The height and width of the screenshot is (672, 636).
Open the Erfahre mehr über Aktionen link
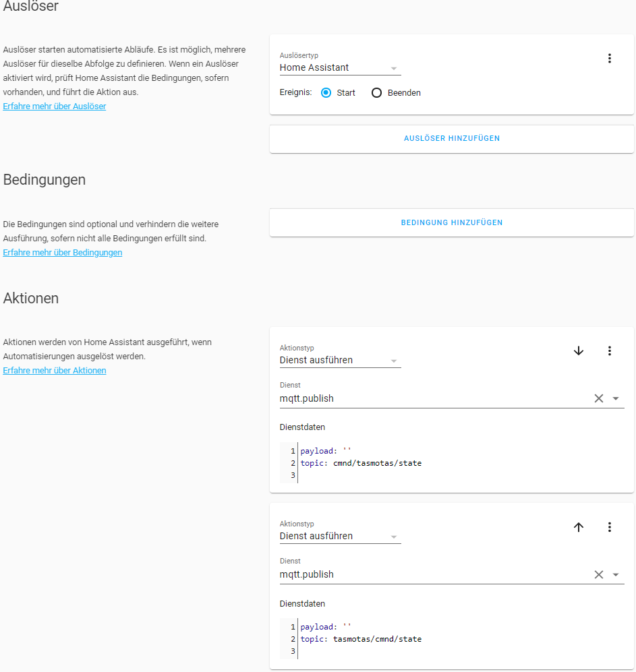[x=55, y=371]
